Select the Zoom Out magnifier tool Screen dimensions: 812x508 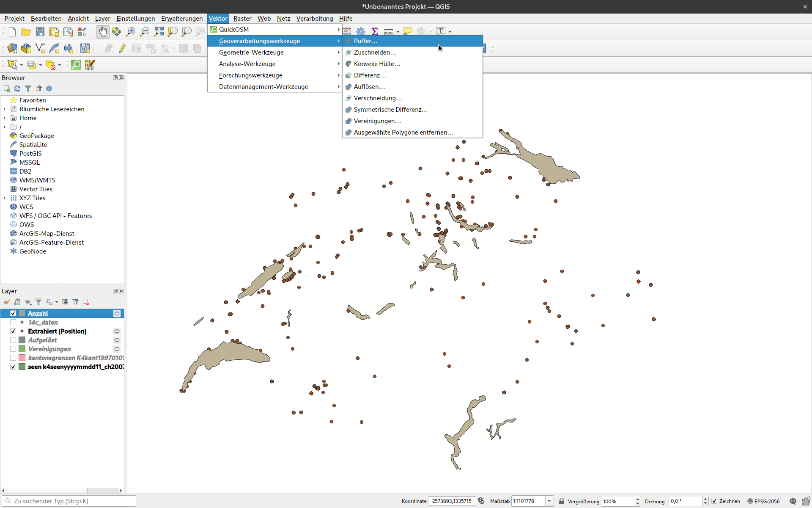(145, 32)
